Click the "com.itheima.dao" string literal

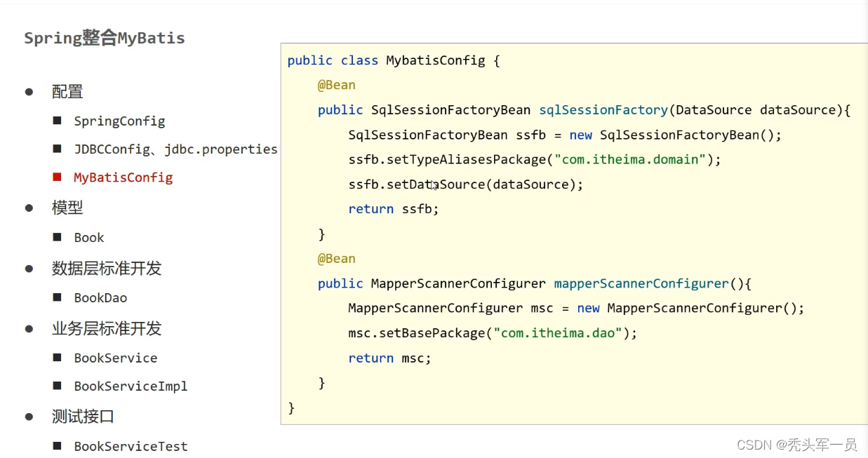(558, 333)
